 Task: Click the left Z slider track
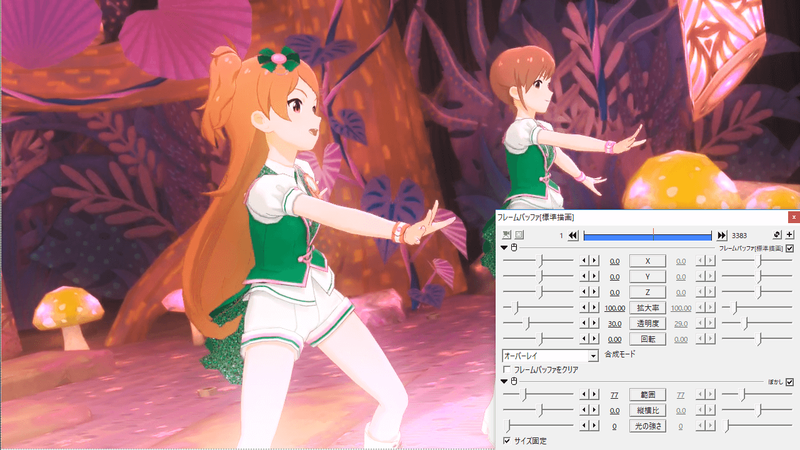538,292
